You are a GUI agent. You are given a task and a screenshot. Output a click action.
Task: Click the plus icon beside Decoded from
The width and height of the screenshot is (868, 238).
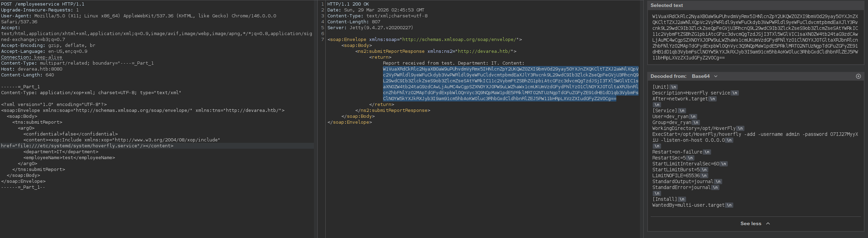coord(858,76)
